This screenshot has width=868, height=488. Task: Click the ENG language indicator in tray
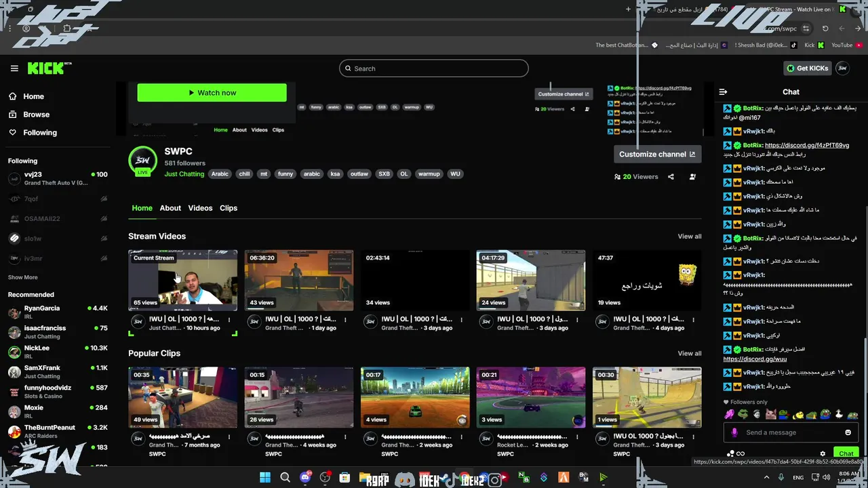click(x=799, y=478)
